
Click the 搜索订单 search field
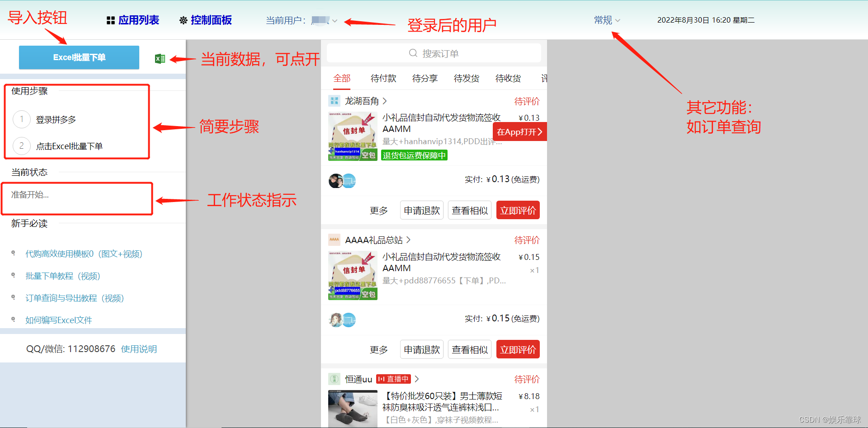point(434,53)
